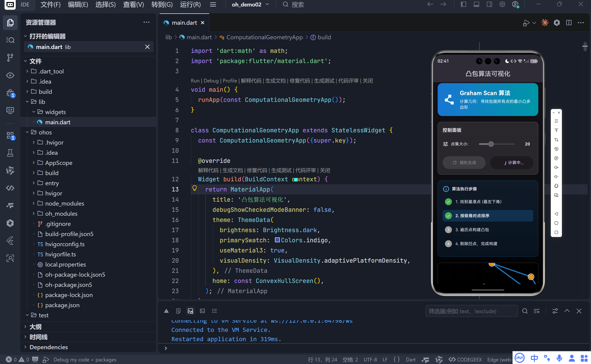Toggle the secondary sidebar layout button
This screenshot has width=591, height=364.
[489, 4]
